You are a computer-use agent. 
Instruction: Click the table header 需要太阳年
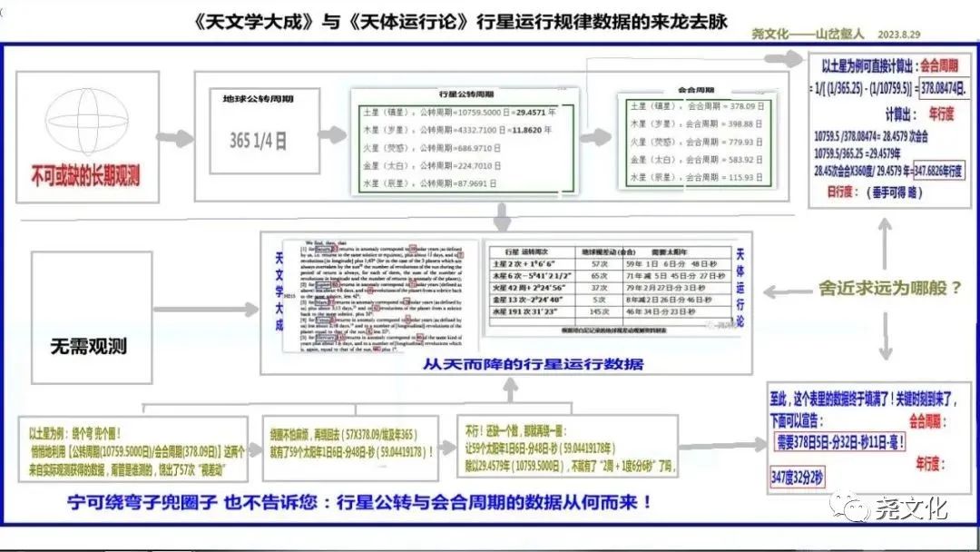point(669,251)
